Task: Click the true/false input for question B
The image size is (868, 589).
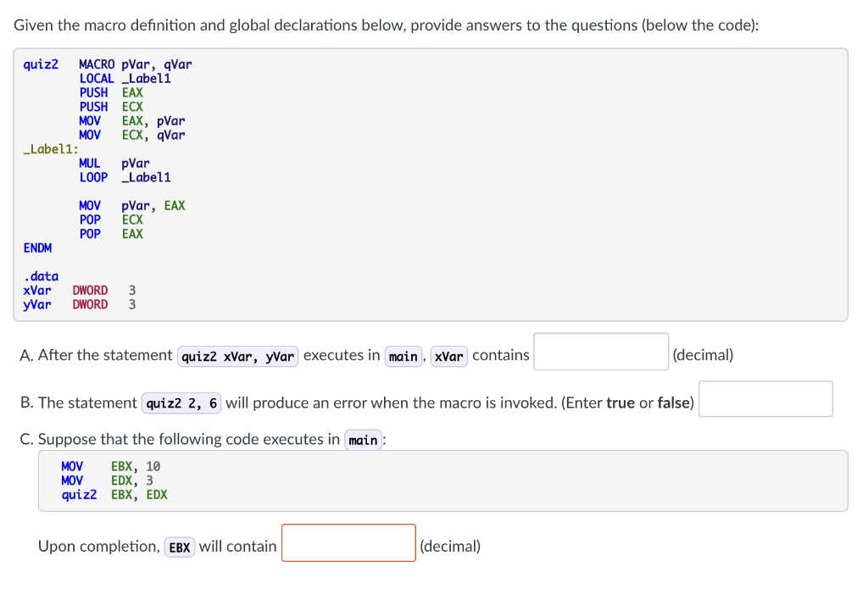Action: 765,398
